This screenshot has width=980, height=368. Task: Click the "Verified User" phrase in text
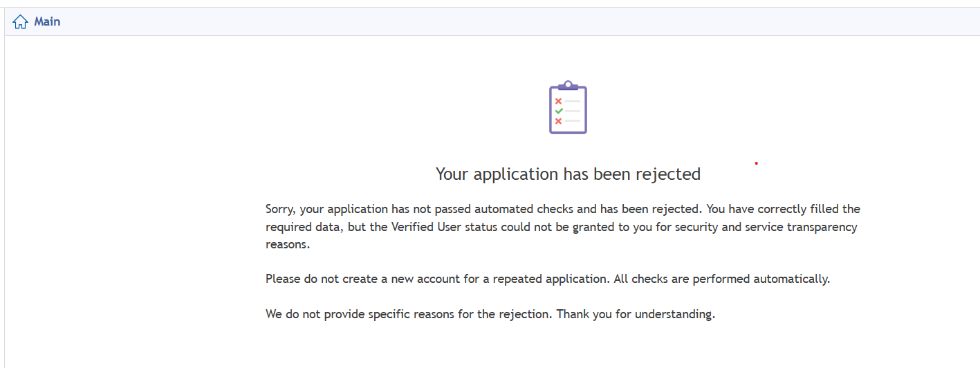pyautogui.click(x=427, y=227)
